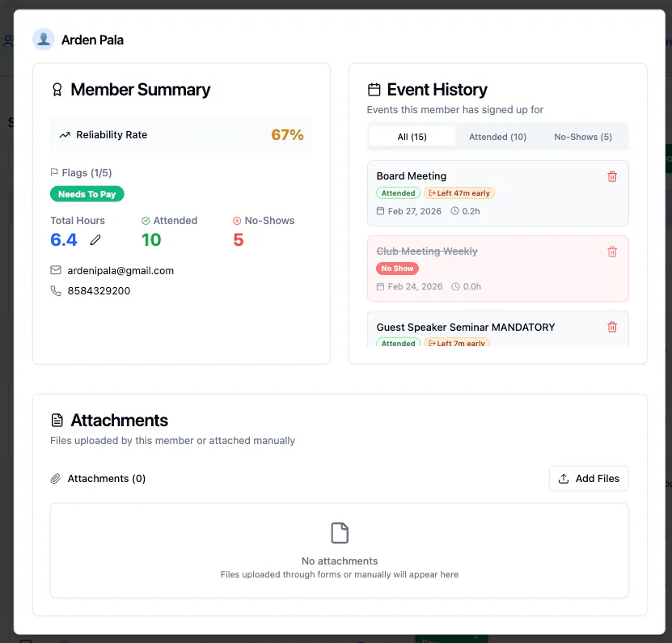Screen dimensions: 672x643
Task: Click the Total Hours value 6.4
Action: 64,239
